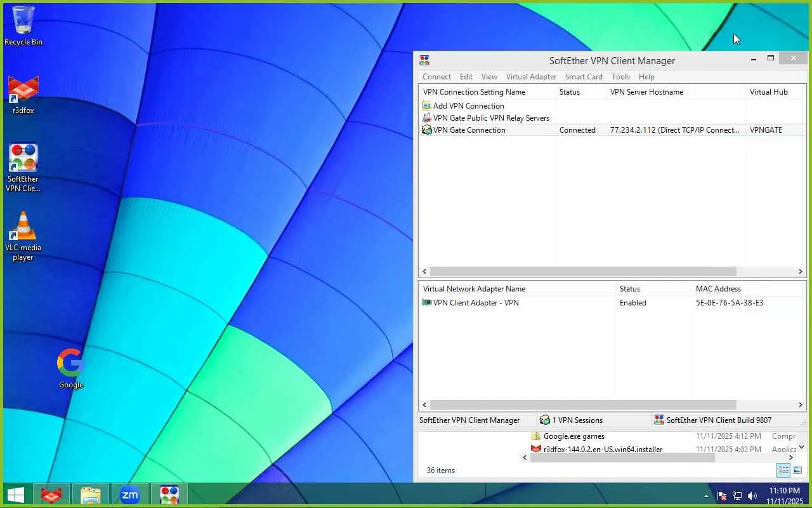Screen dimensions: 812x508
Task: Click the SoftEther title bar app icon
Action: pos(424,60)
